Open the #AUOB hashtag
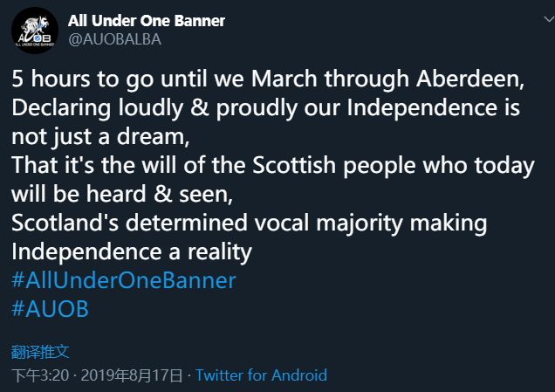The image size is (555, 392). (x=50, y=309)
